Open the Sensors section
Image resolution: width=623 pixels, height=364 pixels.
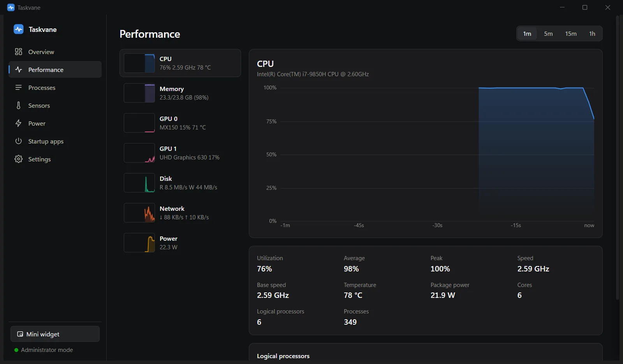click(55, 105)
